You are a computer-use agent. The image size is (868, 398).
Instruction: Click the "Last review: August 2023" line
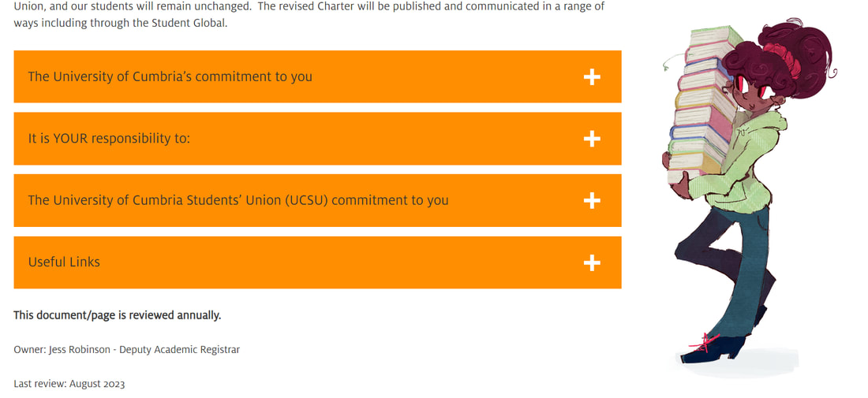[69, 384]
